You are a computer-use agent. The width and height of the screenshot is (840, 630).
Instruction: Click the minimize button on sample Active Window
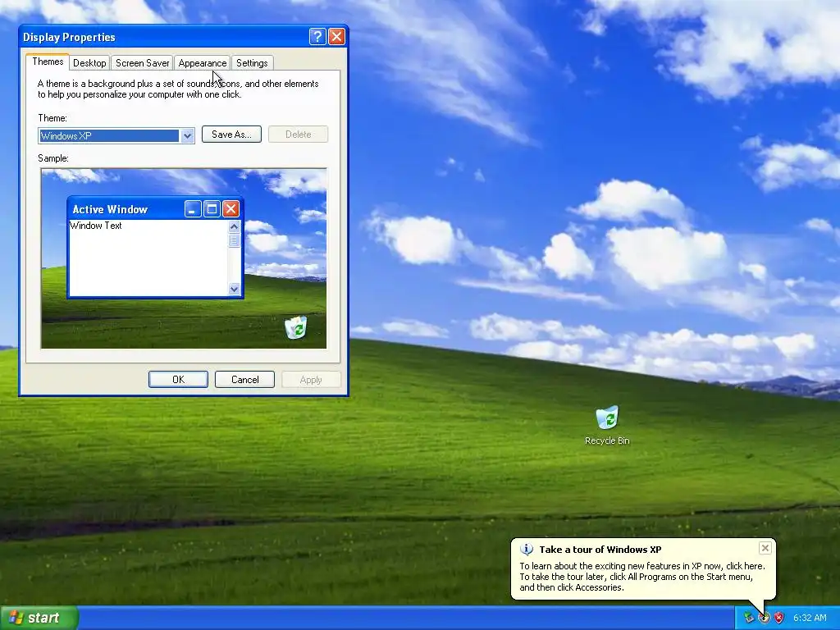pos(192,209)
